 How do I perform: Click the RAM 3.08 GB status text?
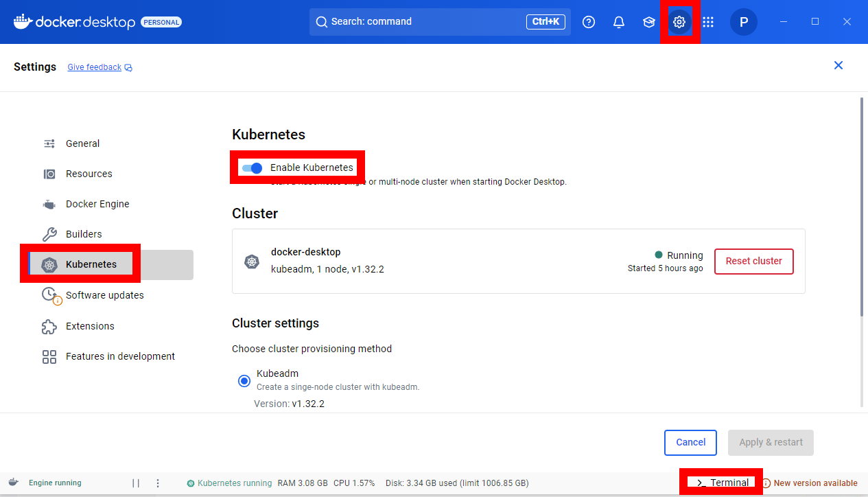click(x=303, y=483)
